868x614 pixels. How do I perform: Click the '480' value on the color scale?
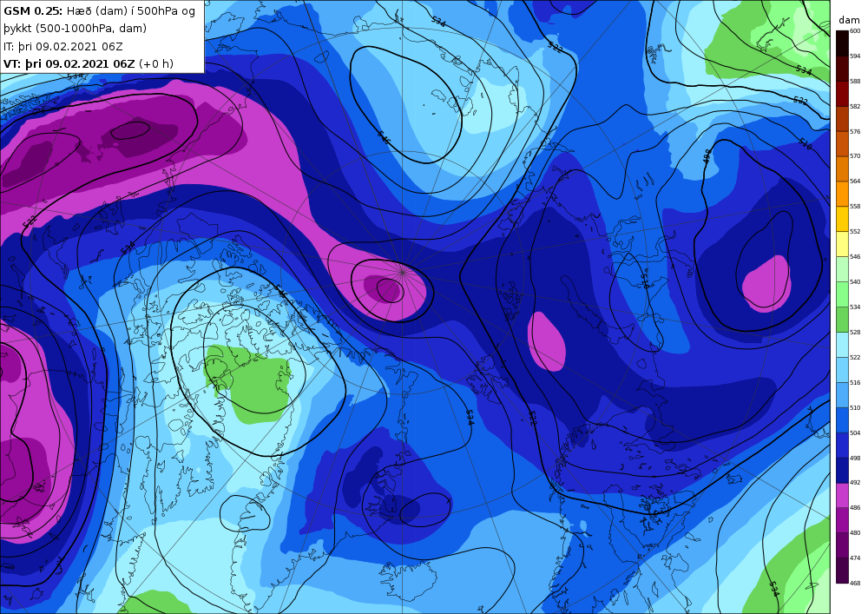click(x=855, y=533)
